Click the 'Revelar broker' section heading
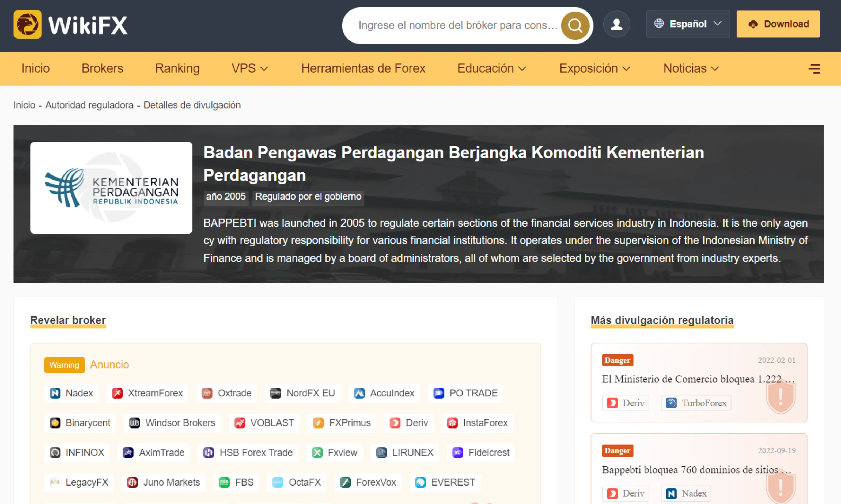 click(x=68, y=320)
